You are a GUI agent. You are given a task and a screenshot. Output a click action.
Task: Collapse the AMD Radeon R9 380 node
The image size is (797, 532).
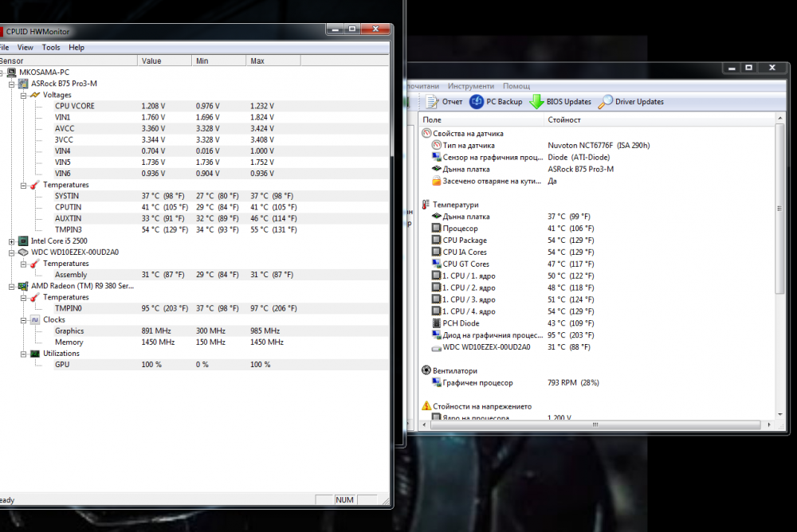12,287
